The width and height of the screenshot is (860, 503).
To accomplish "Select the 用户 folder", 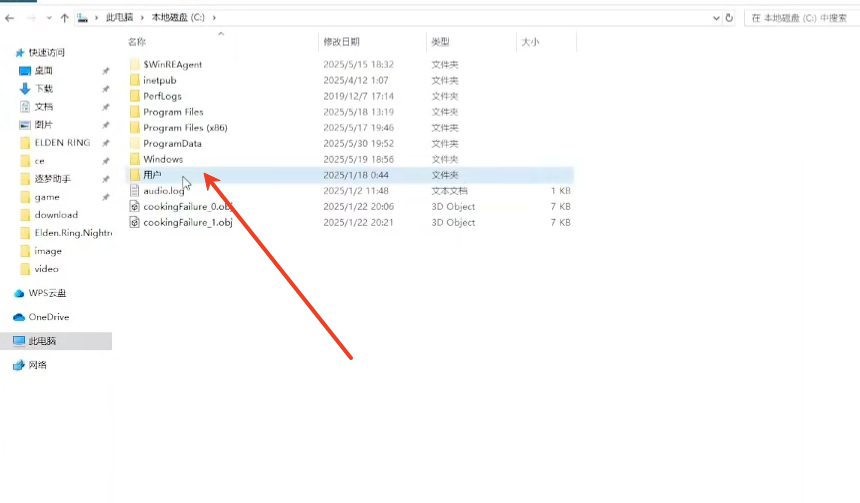I will (x=152, y=175).
